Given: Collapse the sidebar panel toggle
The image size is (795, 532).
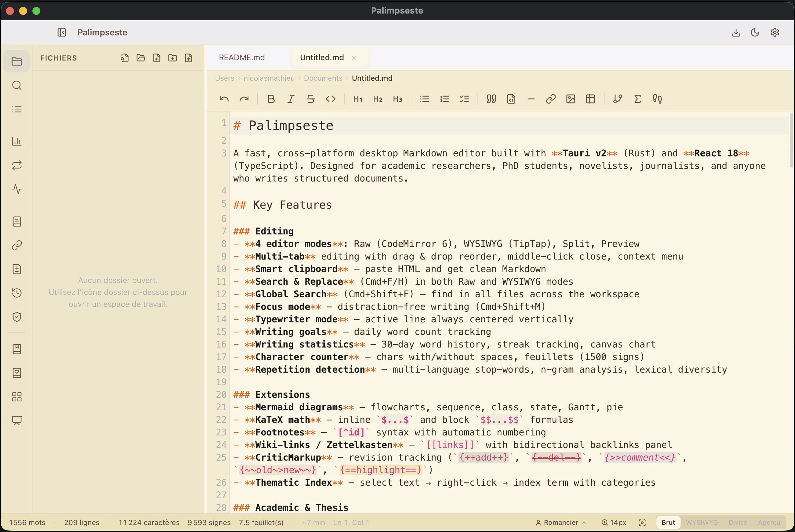Looking at the screenshot, I should (x=62, y=32).
